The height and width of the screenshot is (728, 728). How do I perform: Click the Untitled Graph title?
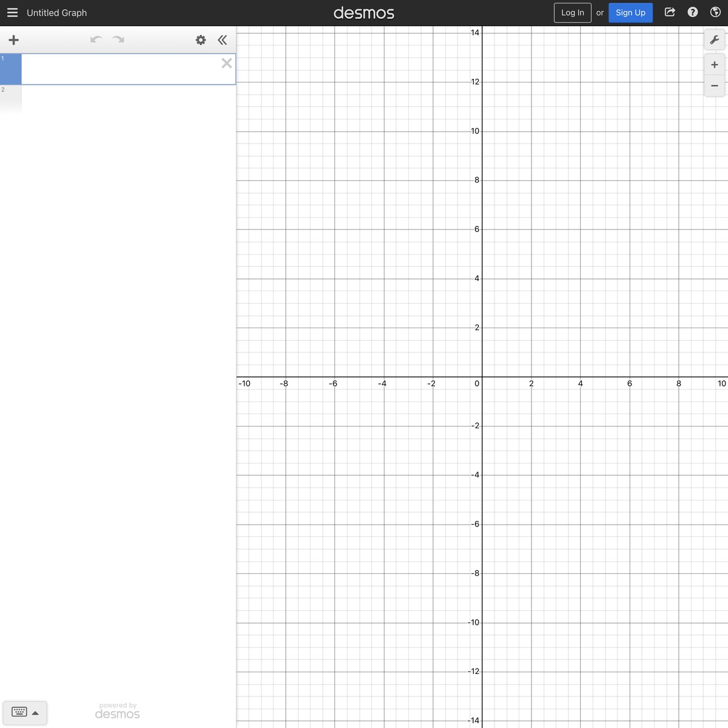[56, 13]
